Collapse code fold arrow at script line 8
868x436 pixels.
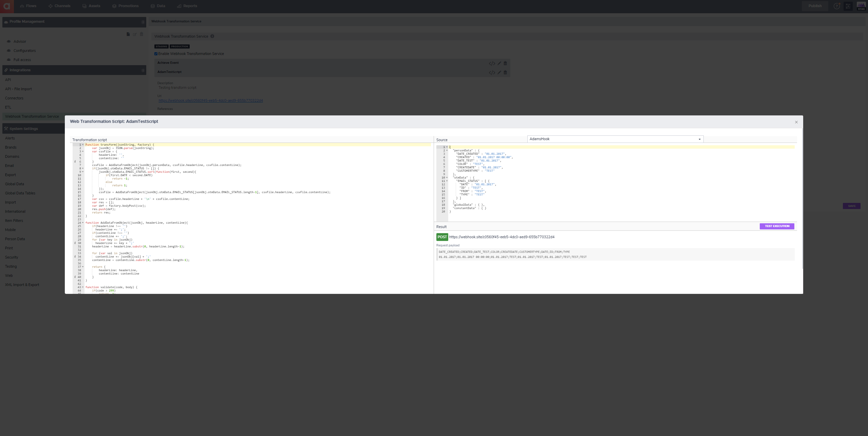click(x=83, y=168)
